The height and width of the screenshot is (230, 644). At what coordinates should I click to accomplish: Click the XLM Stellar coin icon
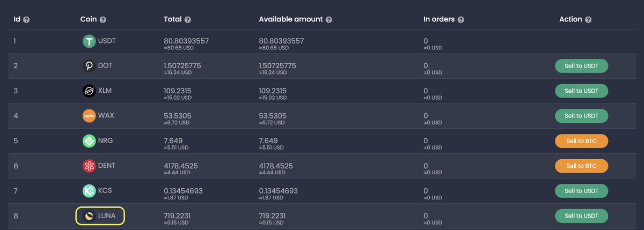pos(89,91)
